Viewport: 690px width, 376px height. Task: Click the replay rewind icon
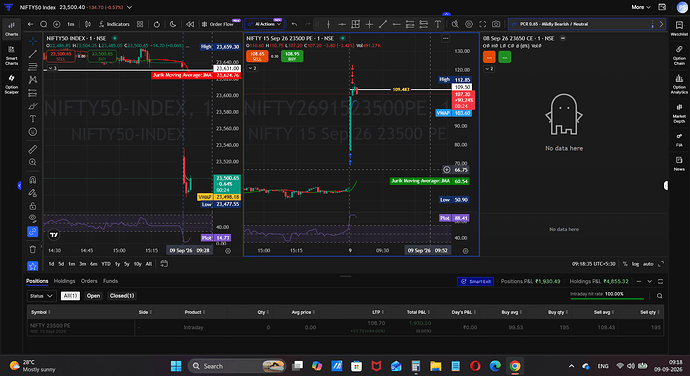pyautogui.click(x=190, y=24)
